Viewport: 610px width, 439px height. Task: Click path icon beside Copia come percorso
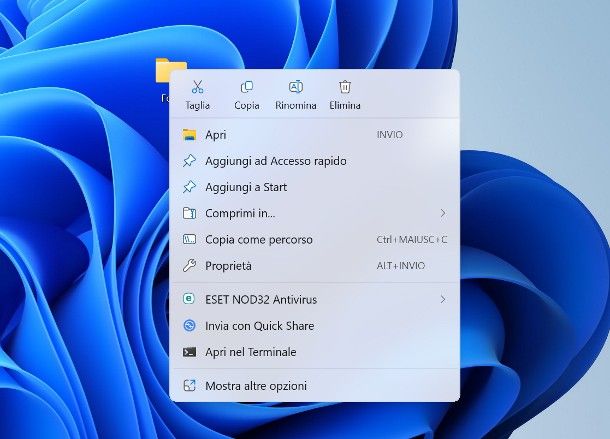coord(189,239)
